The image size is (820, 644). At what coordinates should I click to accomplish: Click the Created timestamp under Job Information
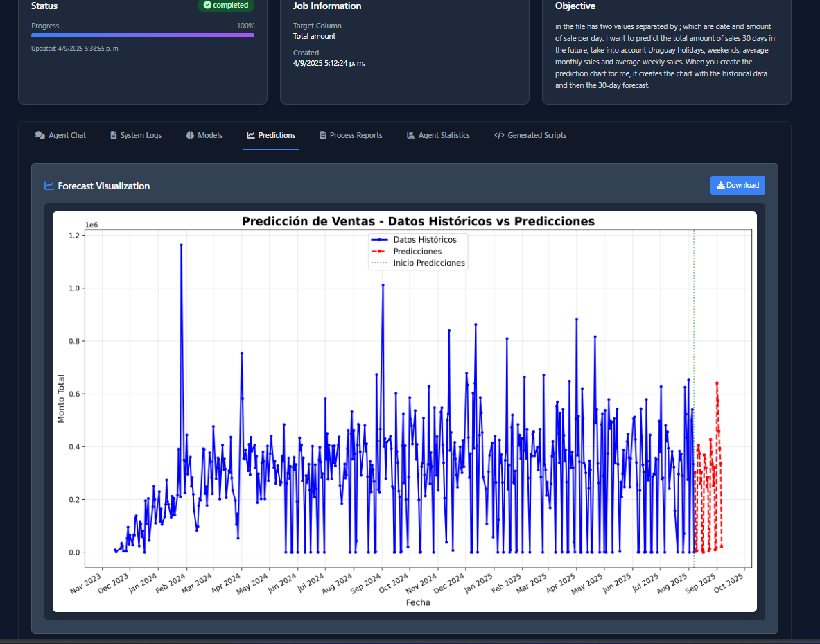pyautogui.click(x=329, y=63)
